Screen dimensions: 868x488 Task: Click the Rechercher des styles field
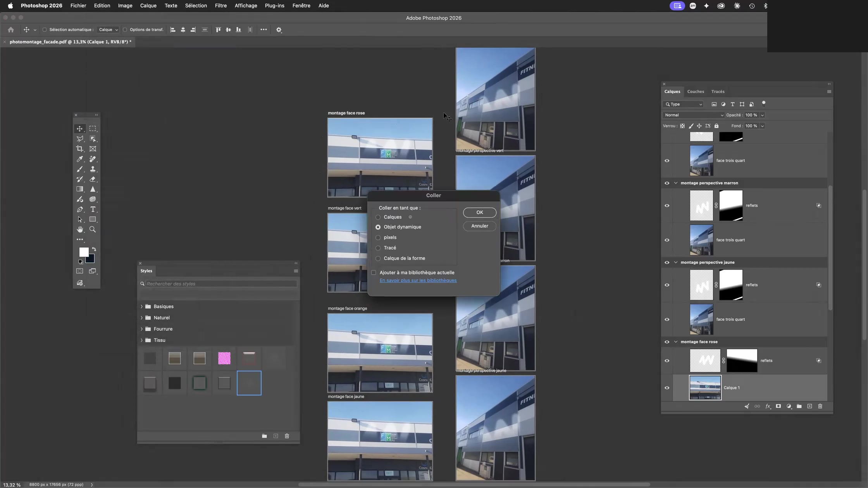pos(221,284)
